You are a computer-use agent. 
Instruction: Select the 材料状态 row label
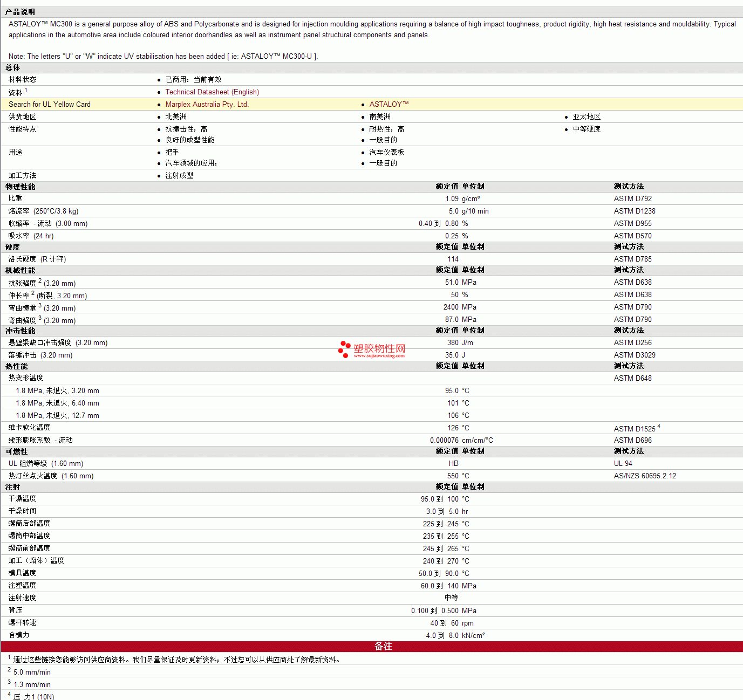23,80
